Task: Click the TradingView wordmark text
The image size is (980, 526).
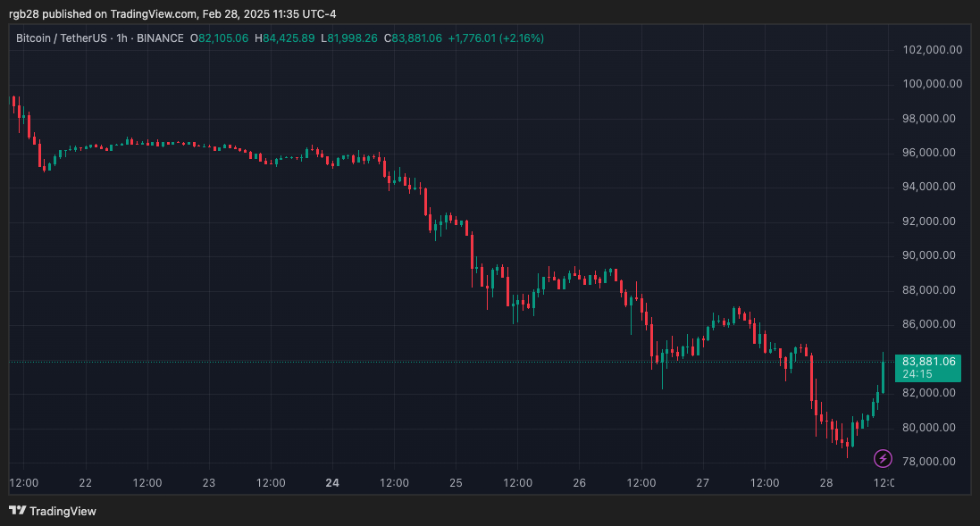Action: pyautogui.click(x=63, y=512)
